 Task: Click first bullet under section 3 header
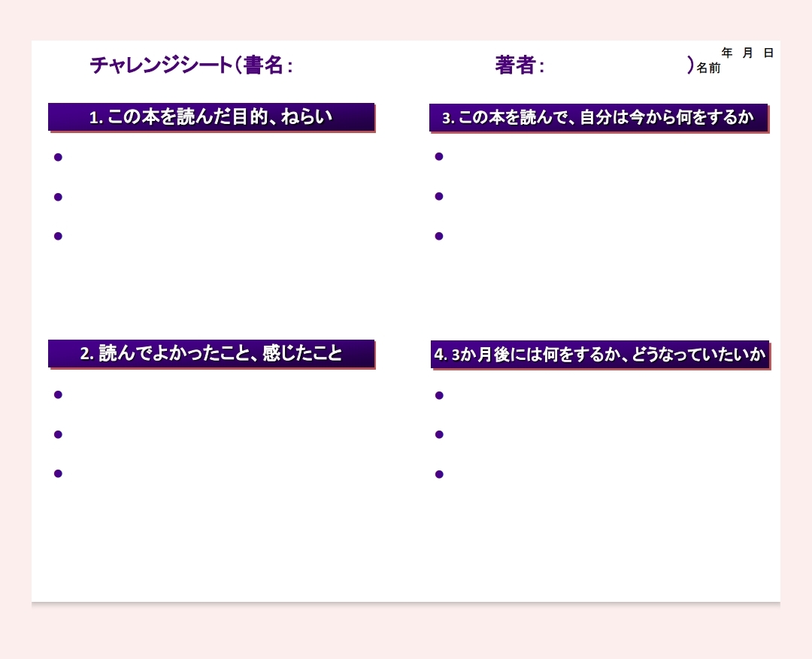click(x=439, y=156)
